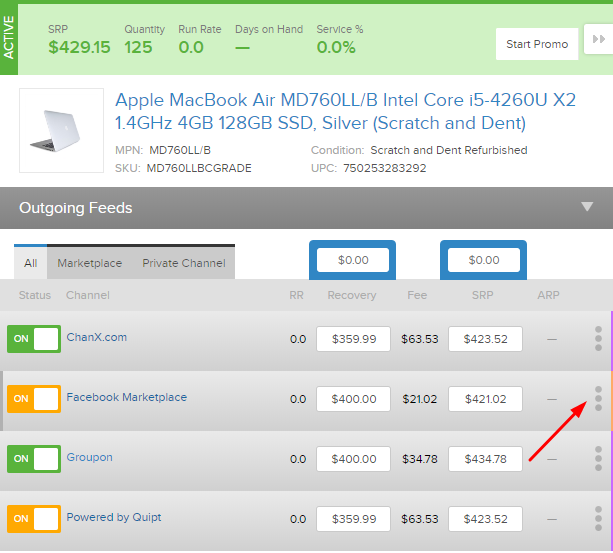Screen dimensions: 613x553
Task: Toggle the Powered by Quipt ON switch
Action: pyautogui.click(x=34, y=519)
